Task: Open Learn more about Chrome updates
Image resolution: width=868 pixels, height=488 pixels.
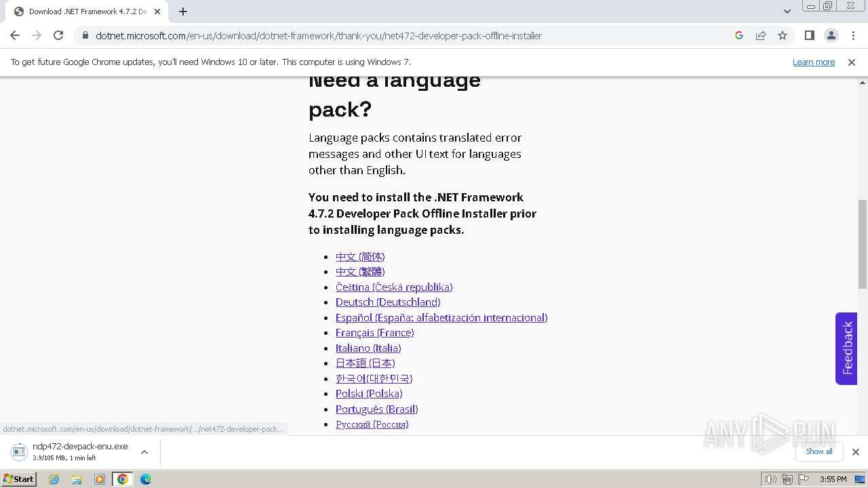Action: (x=814, y=62)
